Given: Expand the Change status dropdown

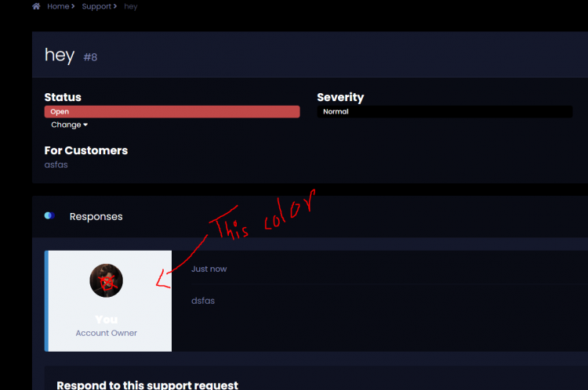Looking at the screenshot, I should [69, 125].
